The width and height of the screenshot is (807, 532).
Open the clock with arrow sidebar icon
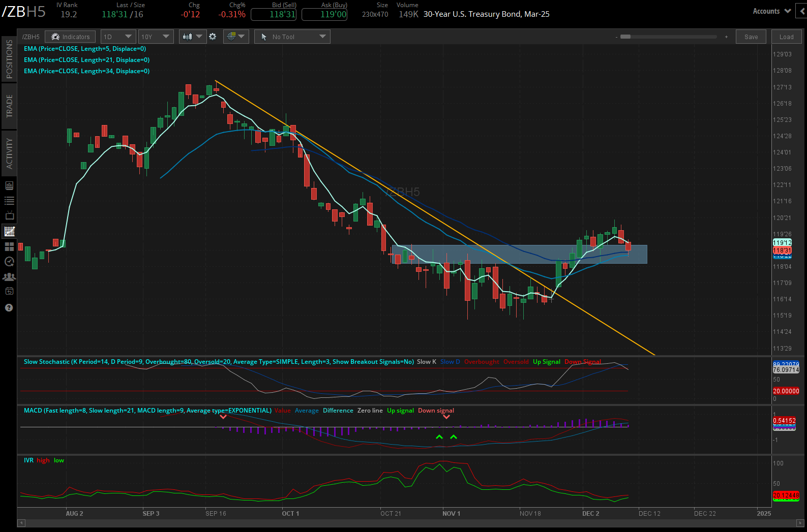[9, 262]
